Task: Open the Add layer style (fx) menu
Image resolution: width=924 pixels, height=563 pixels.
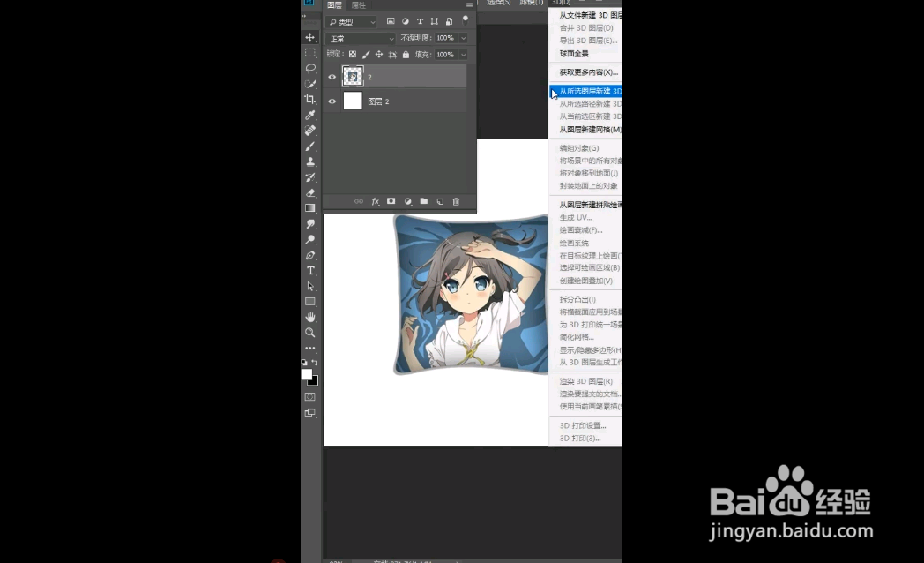Action: tap(374, 201)
